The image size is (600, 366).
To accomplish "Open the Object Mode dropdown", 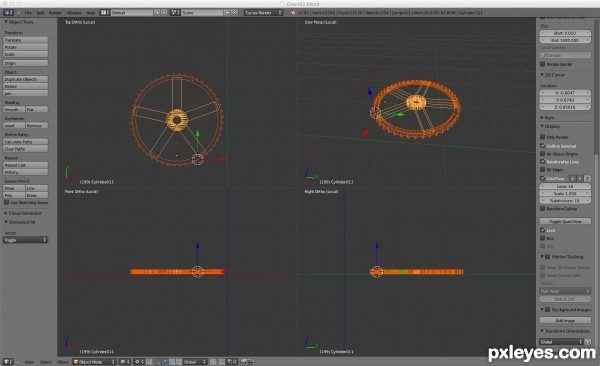I will [x=94, y=361].
